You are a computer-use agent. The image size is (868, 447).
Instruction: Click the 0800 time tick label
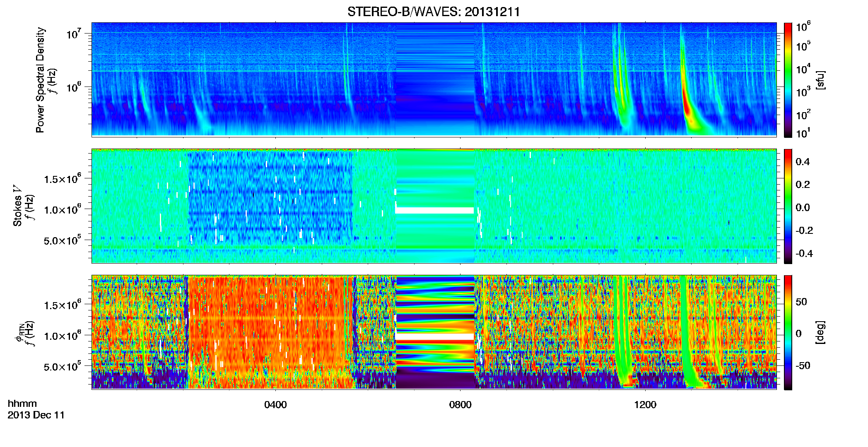pyautogui.click(x=460, y=405)
